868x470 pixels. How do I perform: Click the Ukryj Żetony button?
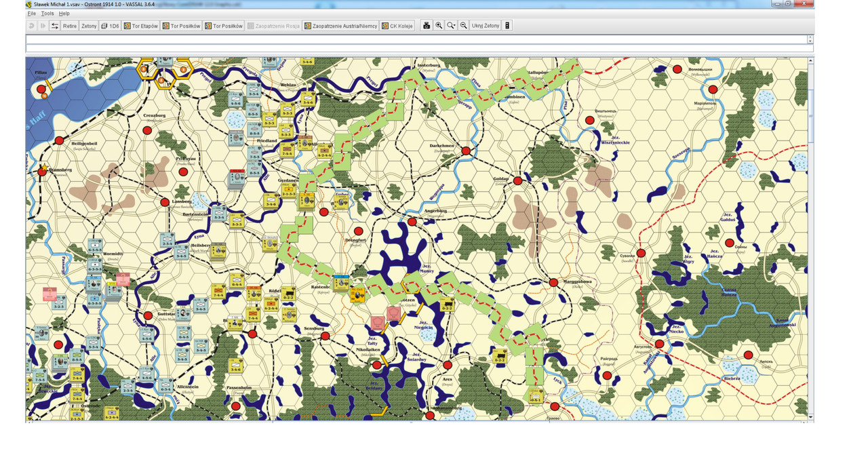click(x=486, y=26)
